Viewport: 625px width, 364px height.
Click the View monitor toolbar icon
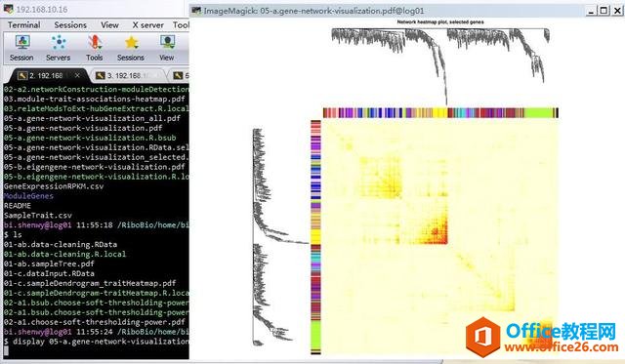click(167, 42)
